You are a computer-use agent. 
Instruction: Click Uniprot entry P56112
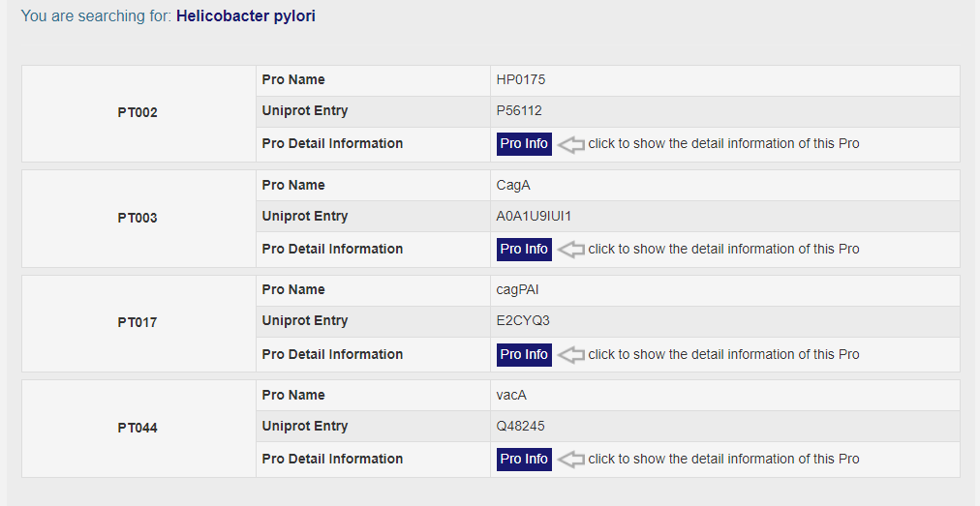click(x=519, y=110)
